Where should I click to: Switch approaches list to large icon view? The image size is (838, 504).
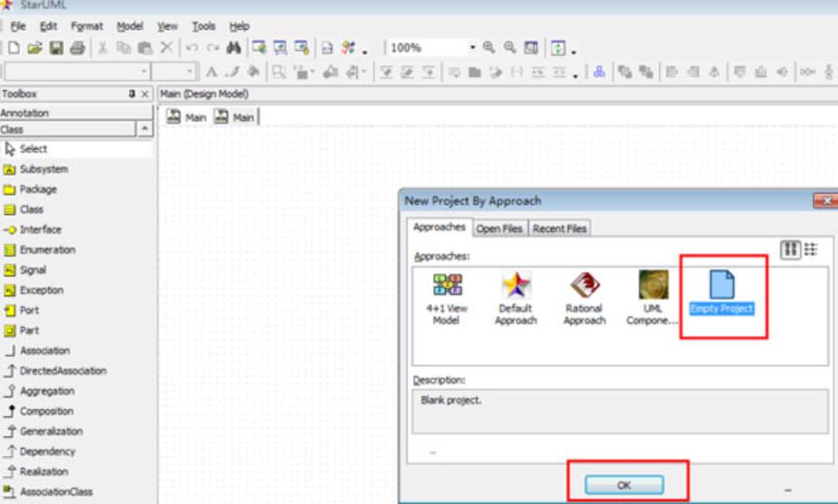point(790,249)
